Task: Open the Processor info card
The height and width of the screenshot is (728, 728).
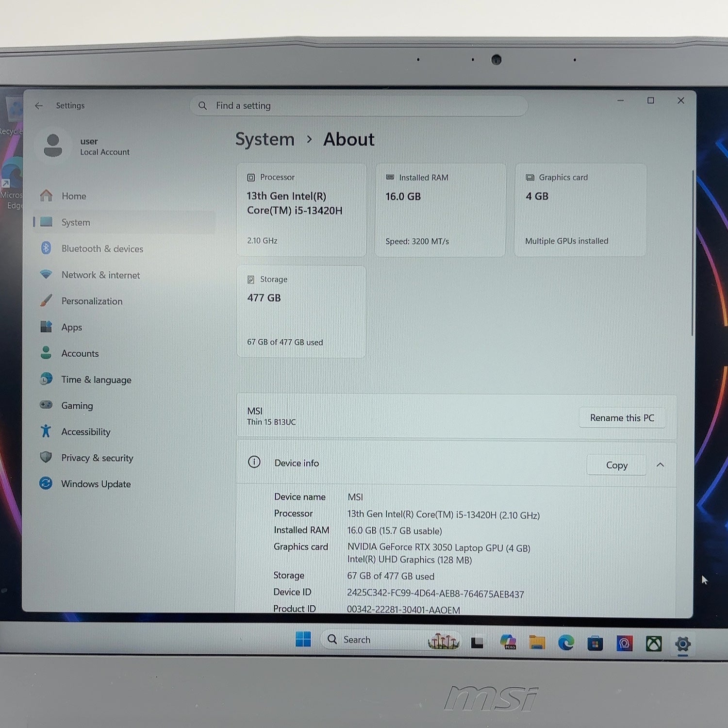Action: (x=301, y=209)
